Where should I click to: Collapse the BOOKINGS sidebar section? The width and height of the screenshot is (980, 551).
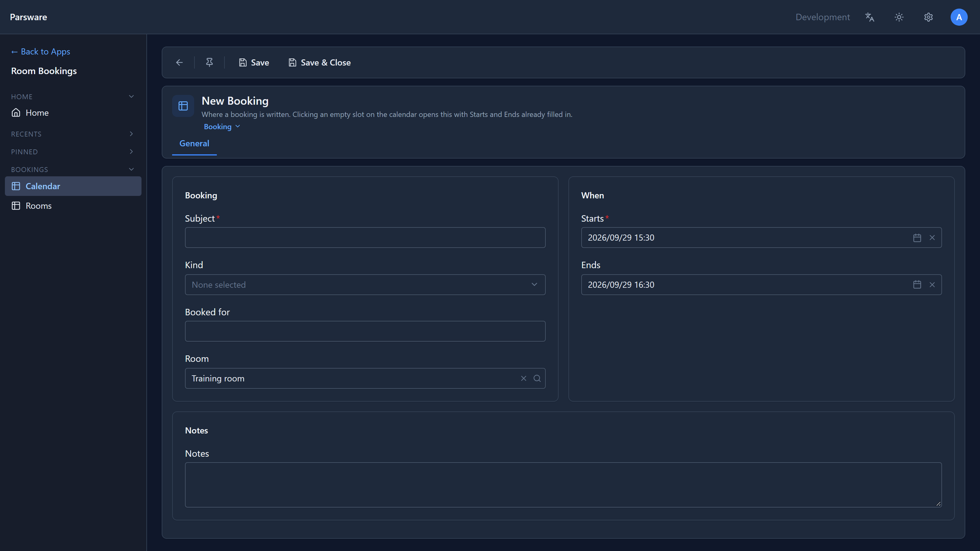[131, 169]
